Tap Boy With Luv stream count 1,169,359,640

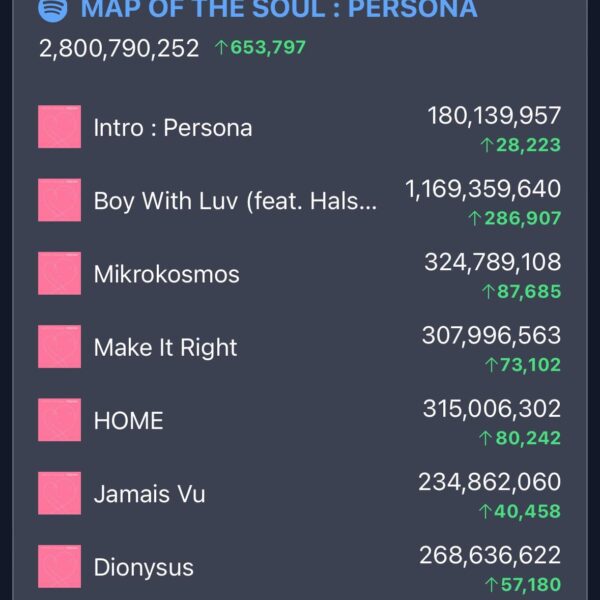tap(483, 189)
